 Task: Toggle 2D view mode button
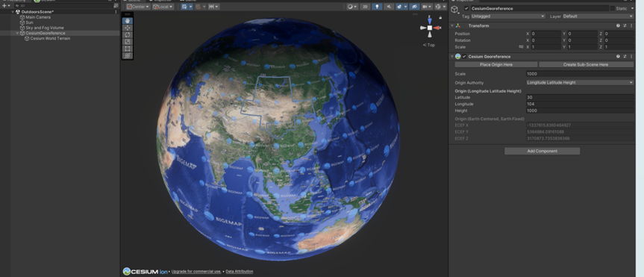[x=365, y=7]
